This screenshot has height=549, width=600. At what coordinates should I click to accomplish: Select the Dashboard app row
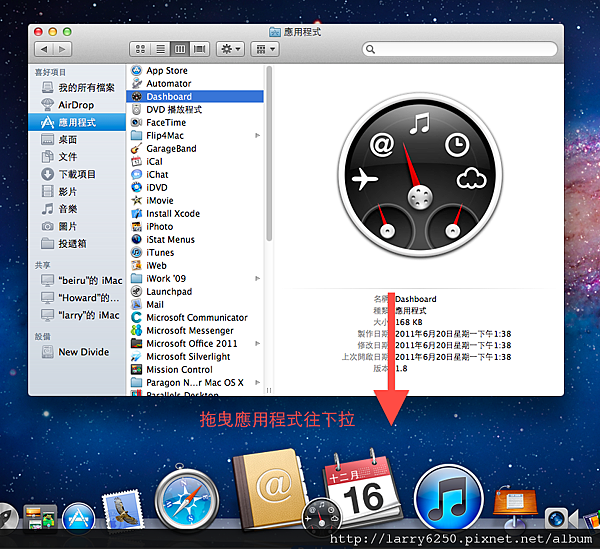pos(195,96)
